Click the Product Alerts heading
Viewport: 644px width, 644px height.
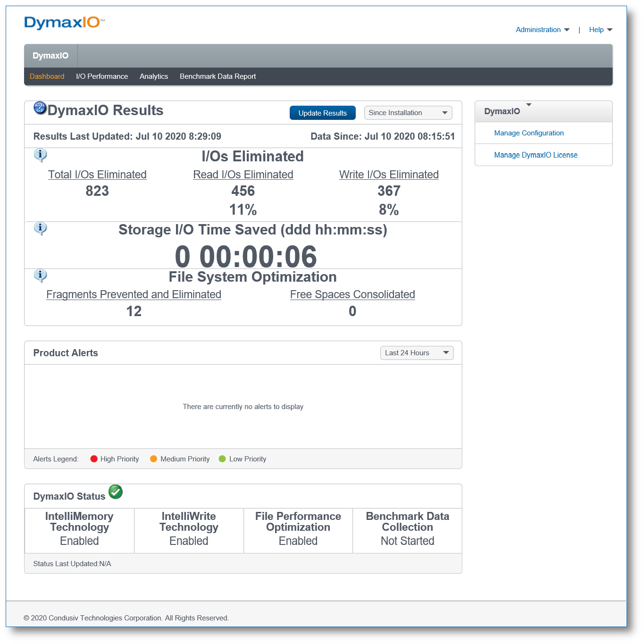click(66, 353)
